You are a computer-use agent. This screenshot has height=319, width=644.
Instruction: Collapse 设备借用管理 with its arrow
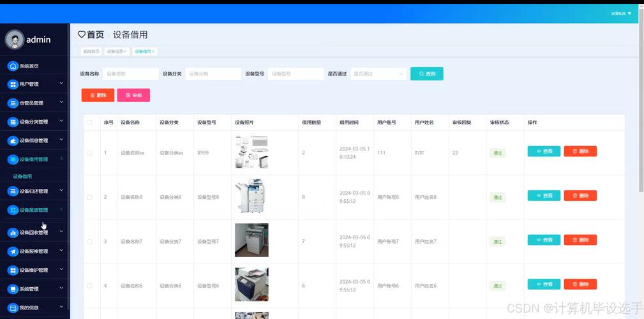(62, 158)
